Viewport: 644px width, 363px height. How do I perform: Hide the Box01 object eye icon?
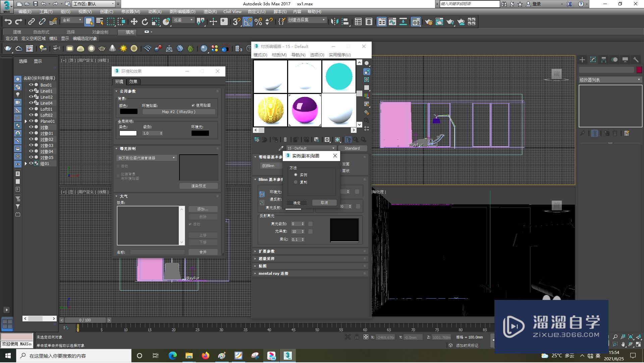pyautogui.click(x=31, y=85)
